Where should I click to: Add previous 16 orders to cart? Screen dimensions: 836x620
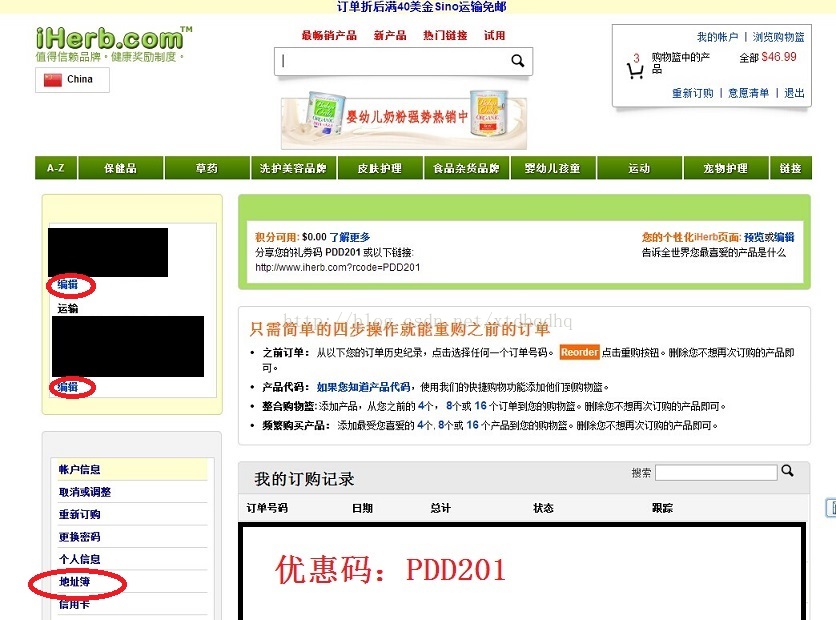480,406
